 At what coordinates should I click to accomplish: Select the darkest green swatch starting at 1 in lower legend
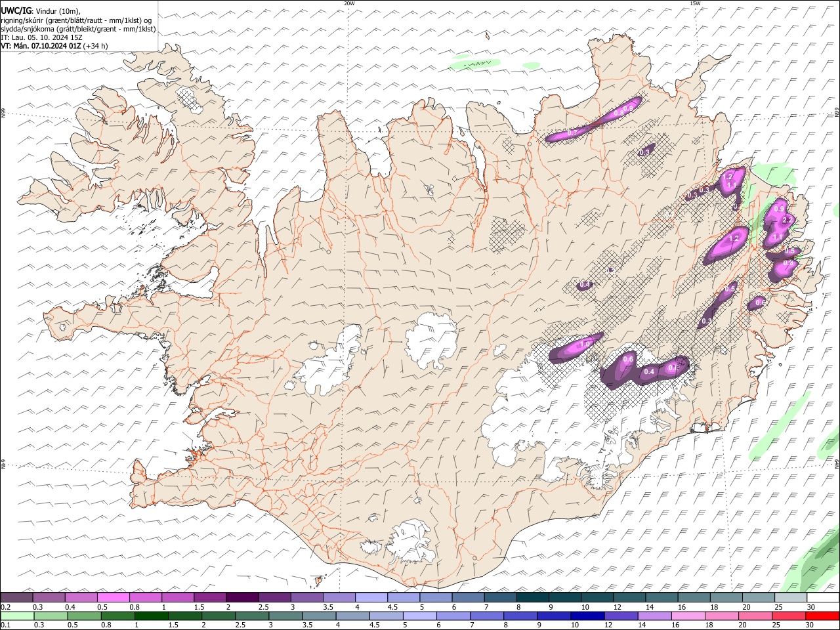pyautogui.click(x=152, y=616)
